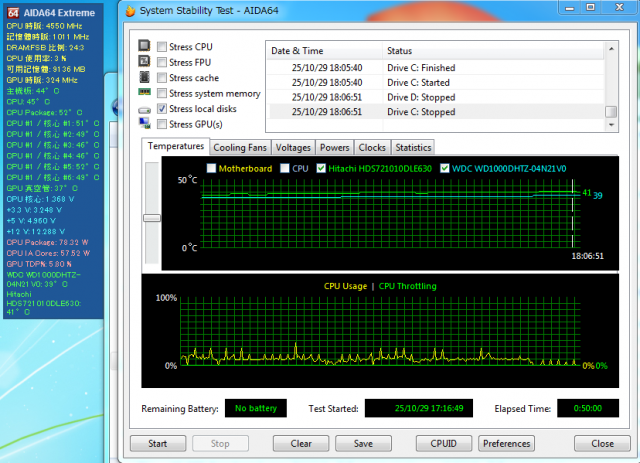The width and height of the screenshot is (640, 463).
Task: Switch to the Temperatures tab
Action: pos(176,146)
